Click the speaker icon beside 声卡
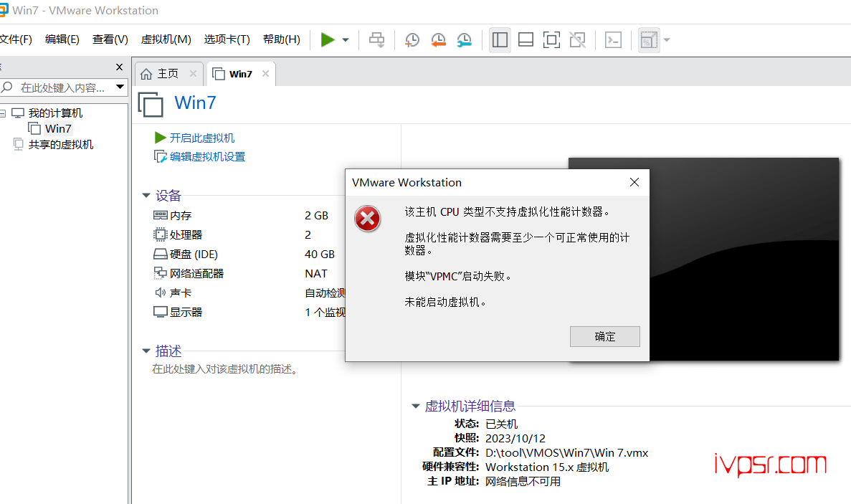The height and width of the screenshot is (504, 851). point(160,293)
